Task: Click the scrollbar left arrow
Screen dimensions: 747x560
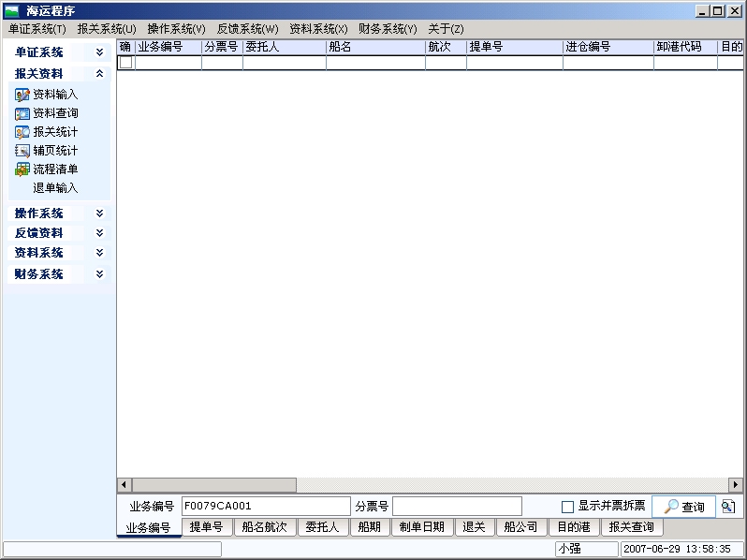Action: pos(124,485)
